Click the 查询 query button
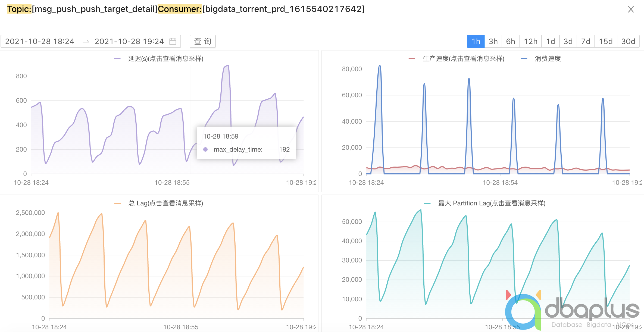The image size is (644, 332). [203, 41]
